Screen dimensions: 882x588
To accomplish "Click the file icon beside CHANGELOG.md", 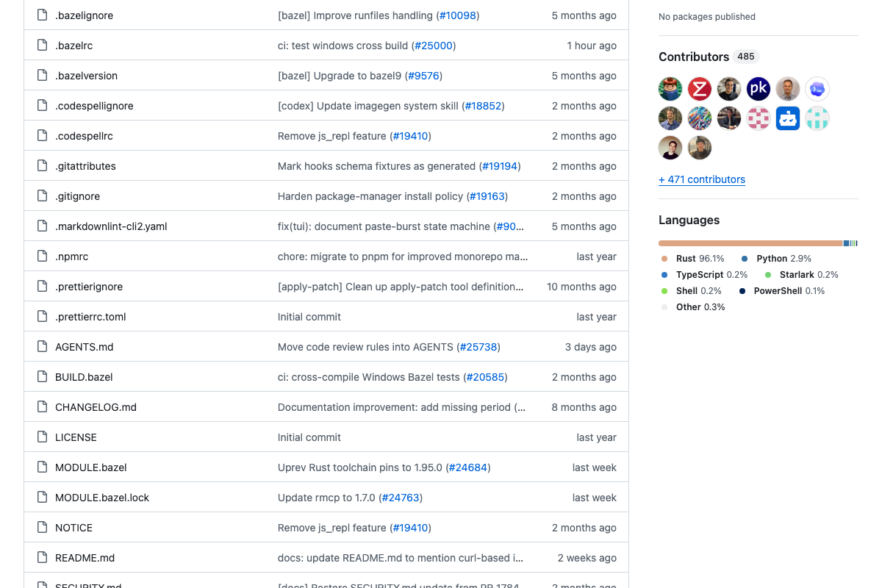I will pyautogui.click(x=42, y=407).
